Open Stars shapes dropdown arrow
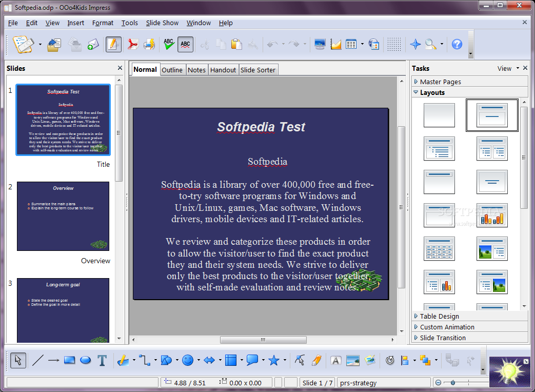The width and height of the screenshot is (535, 392). click(x=285, y=360)
